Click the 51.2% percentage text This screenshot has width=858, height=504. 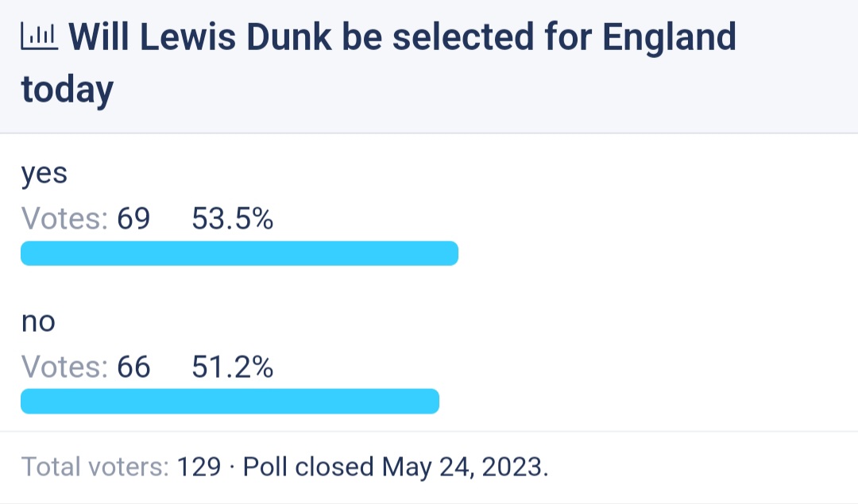tap(233, 367)
